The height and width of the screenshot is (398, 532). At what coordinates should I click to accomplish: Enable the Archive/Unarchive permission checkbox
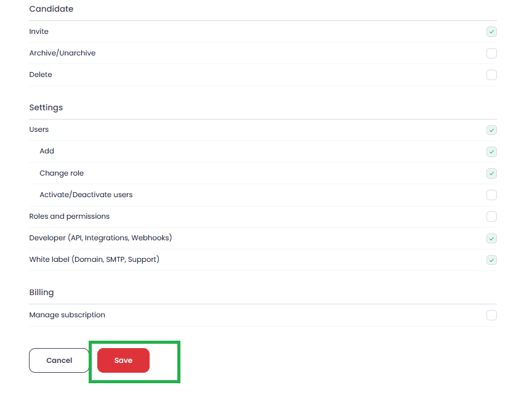(x=491, y=54)
